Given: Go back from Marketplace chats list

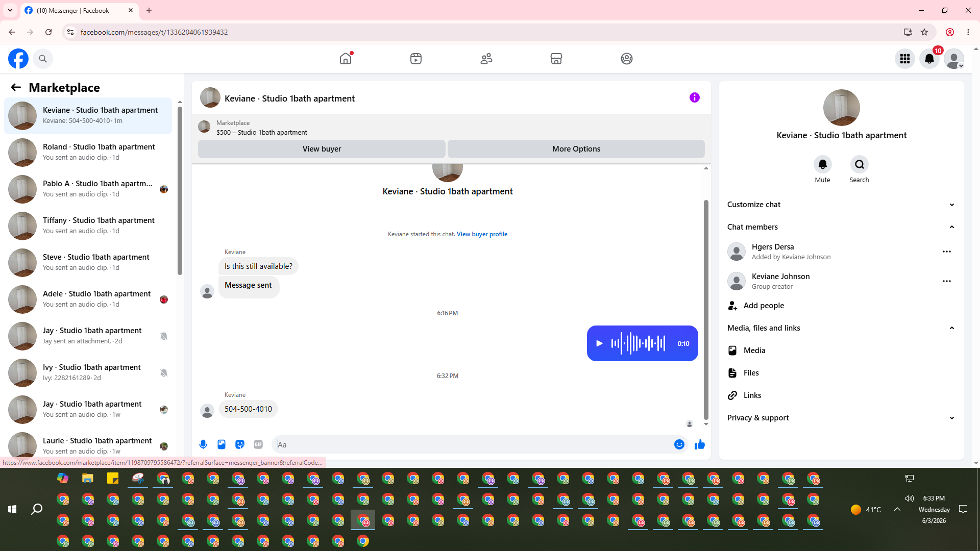Looking at the screenshot, I should coord(16,87).
